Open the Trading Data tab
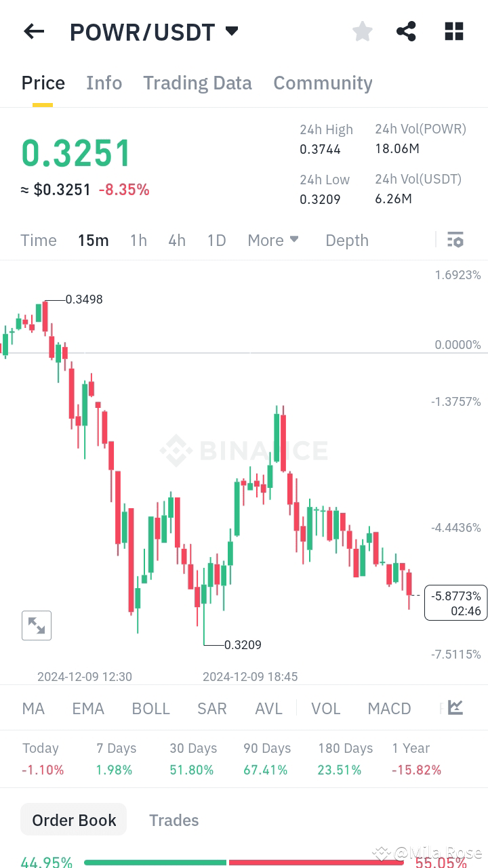The height and width of the screenshot is (868, 488). tap(197, 83)
